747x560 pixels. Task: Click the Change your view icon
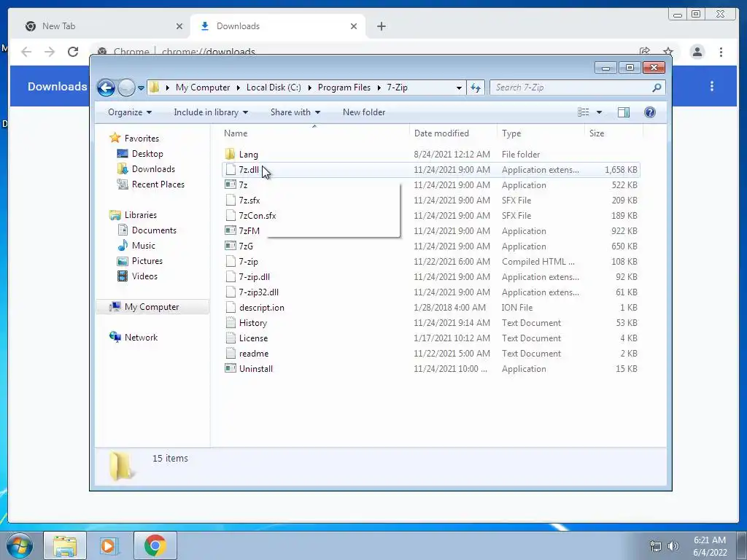tap(583, 112)
